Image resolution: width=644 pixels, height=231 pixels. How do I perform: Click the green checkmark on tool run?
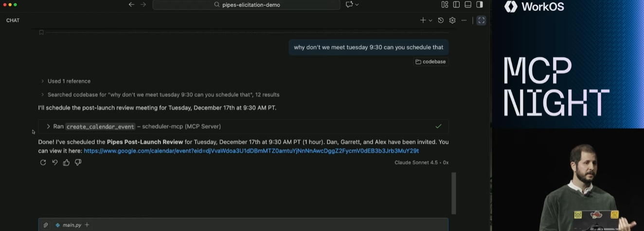pos(438,126)
